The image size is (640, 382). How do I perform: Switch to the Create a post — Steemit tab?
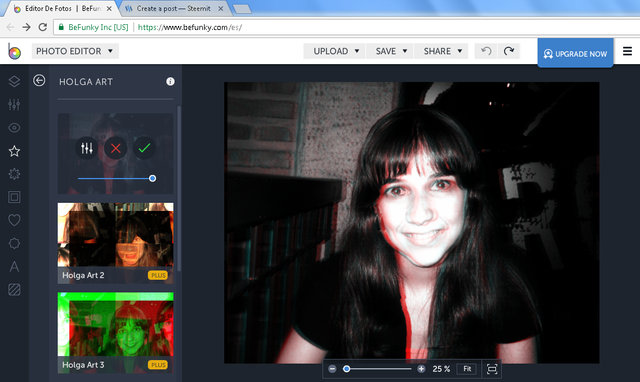click(173, 8)
